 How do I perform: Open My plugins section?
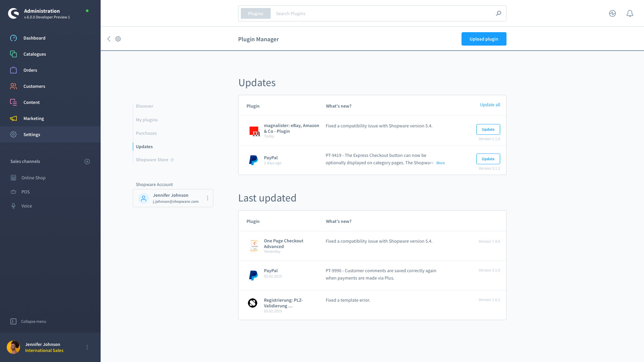click(146, 119)
